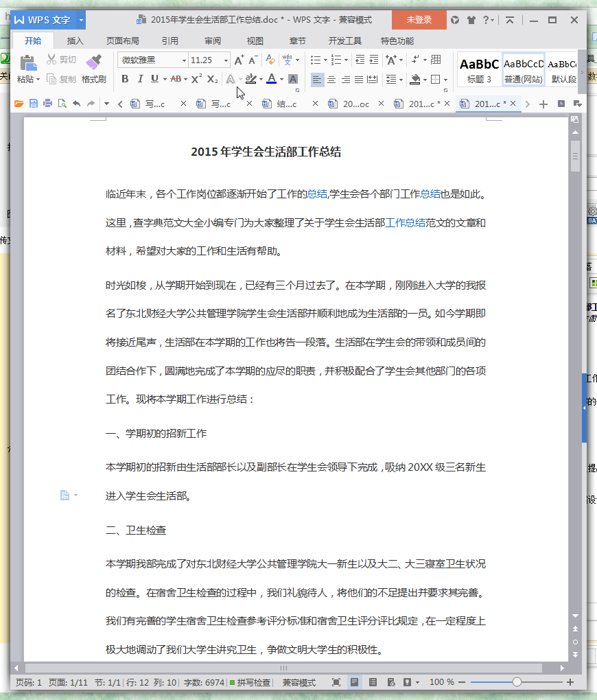
Task: Apply the 标题 3 style
Action: tap(479, 71)
